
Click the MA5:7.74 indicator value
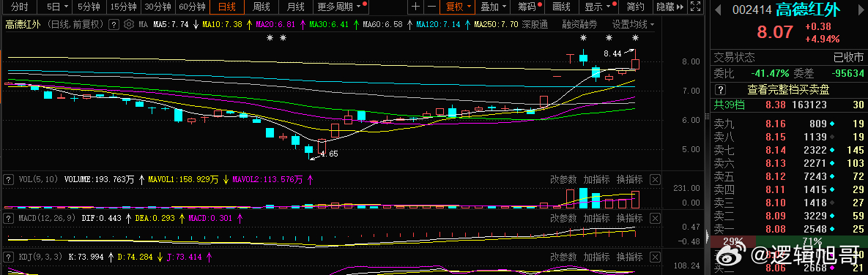(x=171, y=25)
